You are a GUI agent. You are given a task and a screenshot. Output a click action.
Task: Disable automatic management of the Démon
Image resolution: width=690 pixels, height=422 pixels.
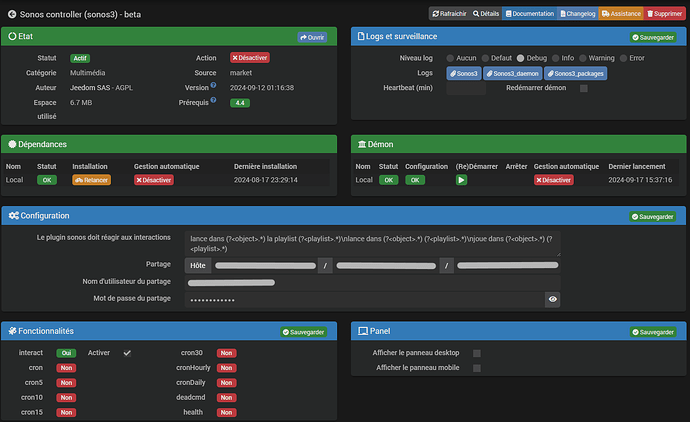click(554, 180)
